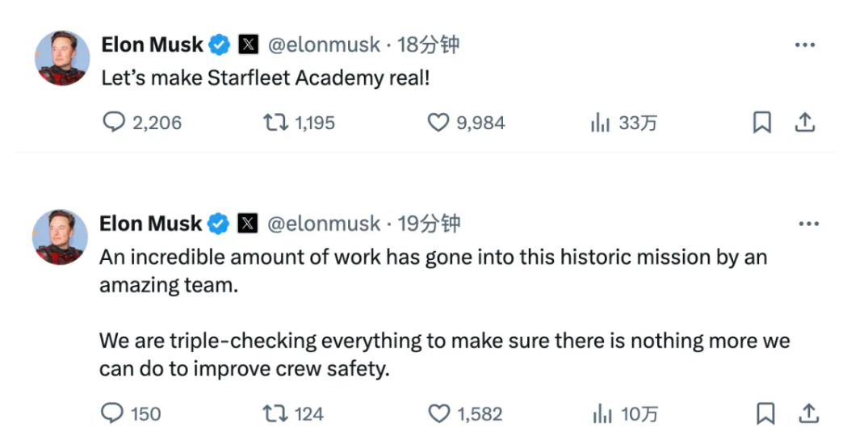Repost the Starfleet Academy tweet
This screenshot has width=868, height=436.
point(274,123)
